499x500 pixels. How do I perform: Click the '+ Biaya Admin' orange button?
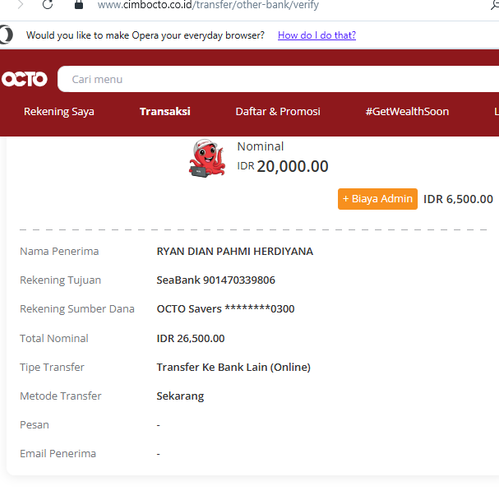(378, 199)
